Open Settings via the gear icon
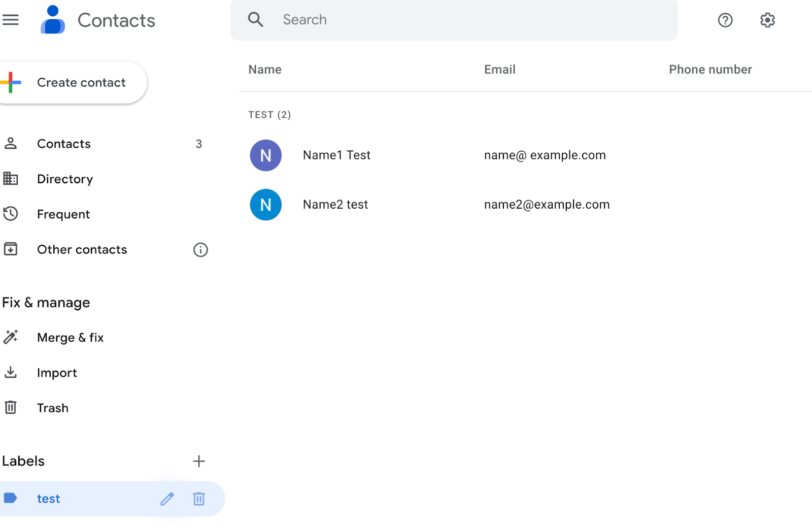Viewport: 812px width, 530px height. (x=767, y=20)
